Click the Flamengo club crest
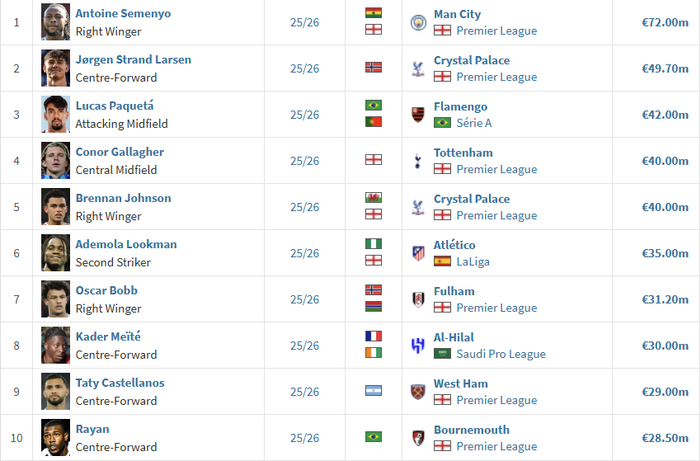The width and height of the screenshot is (700, 461). [418, 114]
